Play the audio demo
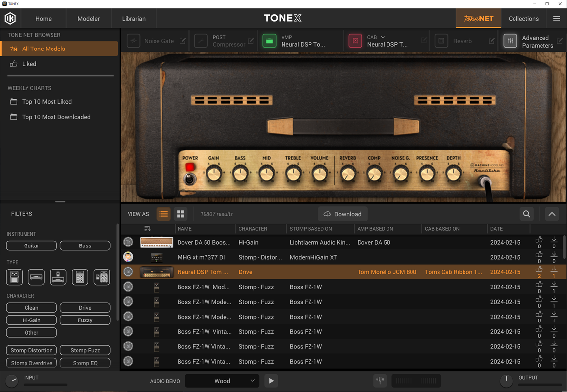 pos(271,380)
